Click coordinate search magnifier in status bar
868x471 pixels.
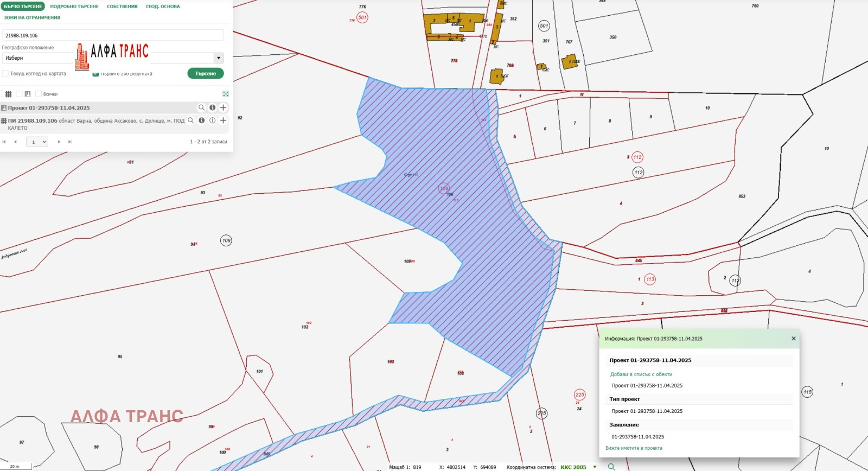click(x=611, y=467)
